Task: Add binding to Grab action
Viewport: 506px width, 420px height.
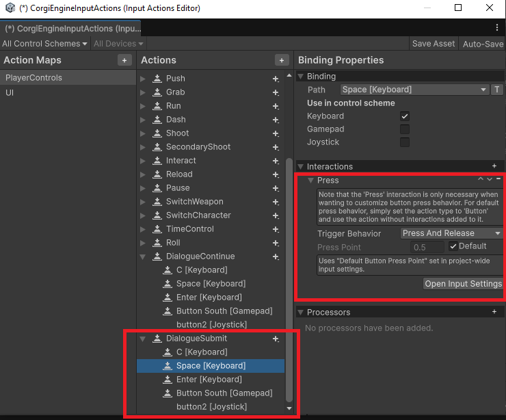Action: click(x=276, y=92)
